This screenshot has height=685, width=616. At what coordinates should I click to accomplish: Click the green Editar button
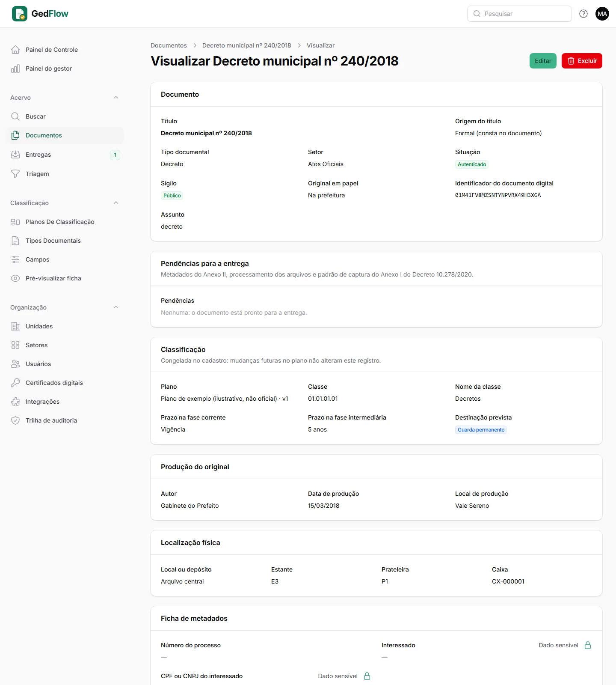543,61
